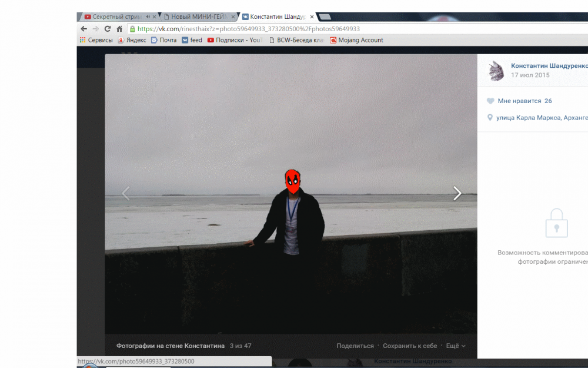Click the browser forward arrow
This screenshot has height=368, width=588.
coord(96,29)
